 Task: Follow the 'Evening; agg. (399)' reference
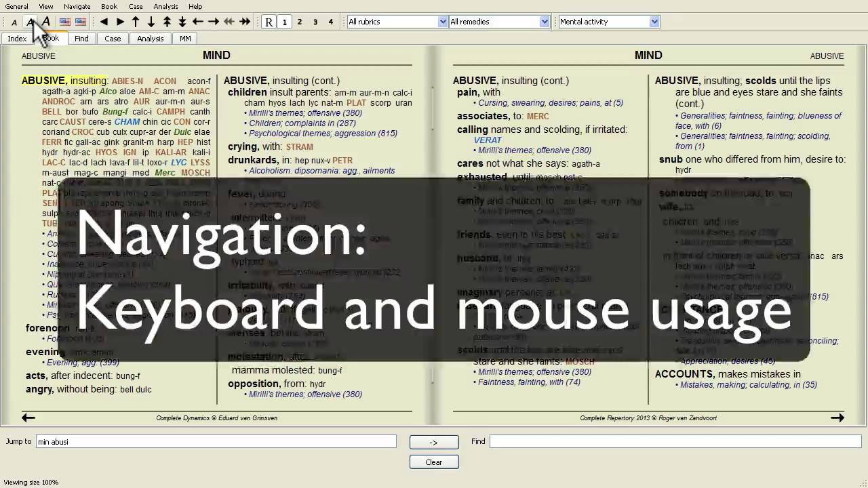(x=83, y=363)
